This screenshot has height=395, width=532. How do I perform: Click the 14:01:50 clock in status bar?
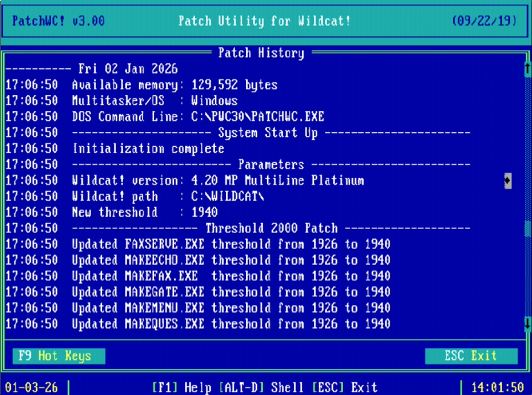pos(498,388)
